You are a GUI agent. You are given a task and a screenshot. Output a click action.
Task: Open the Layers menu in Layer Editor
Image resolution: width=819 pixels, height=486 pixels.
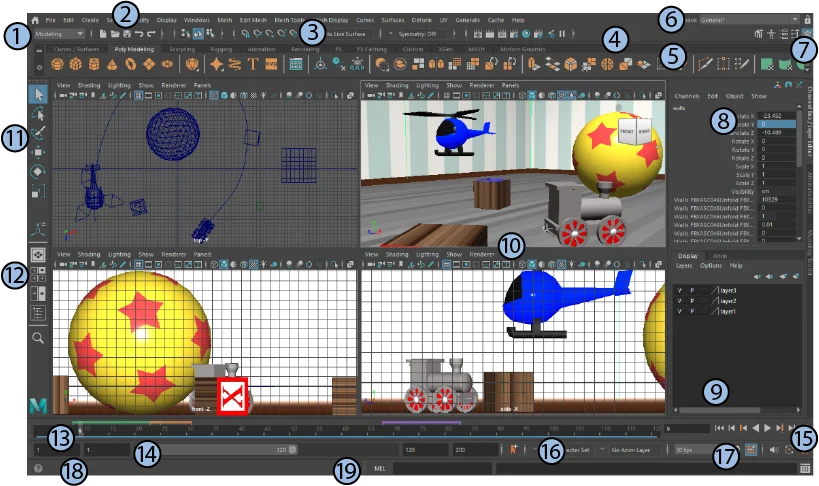684,266
